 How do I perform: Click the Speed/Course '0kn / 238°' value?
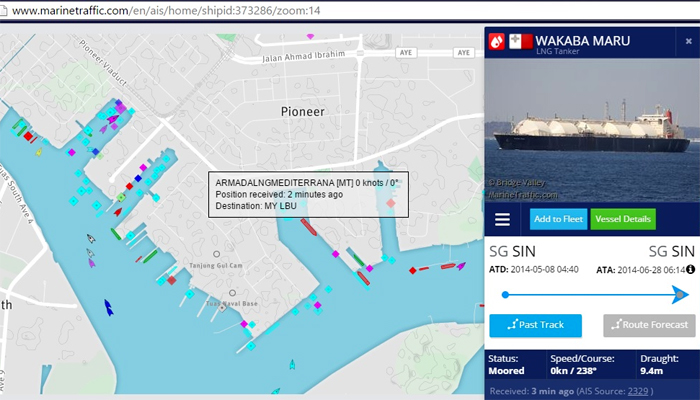click(x=573, y=371)
